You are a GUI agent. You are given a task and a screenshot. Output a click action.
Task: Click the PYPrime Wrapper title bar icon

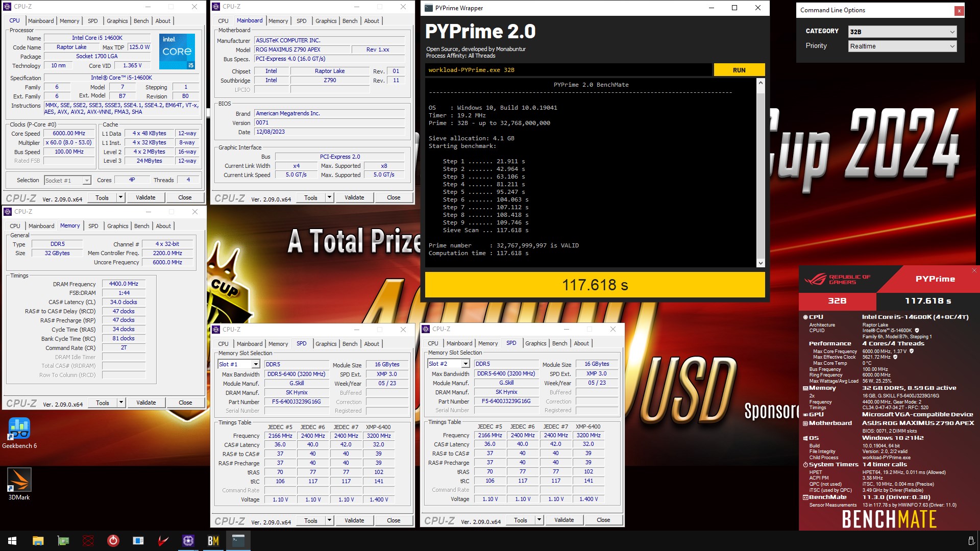tap(429, 8)
